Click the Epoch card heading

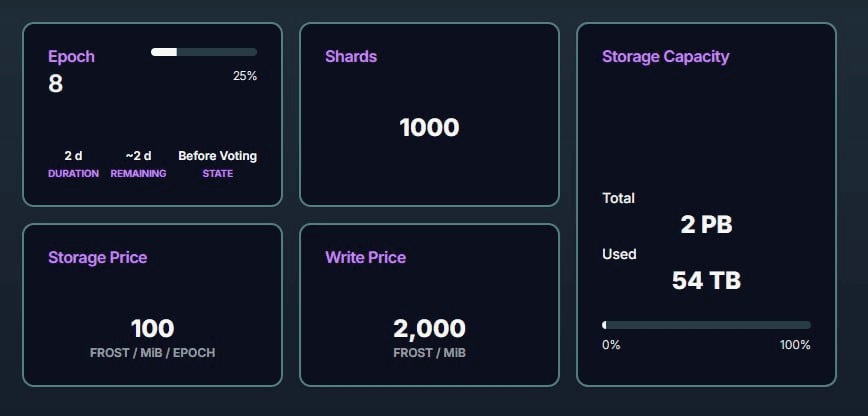[71, 56]
